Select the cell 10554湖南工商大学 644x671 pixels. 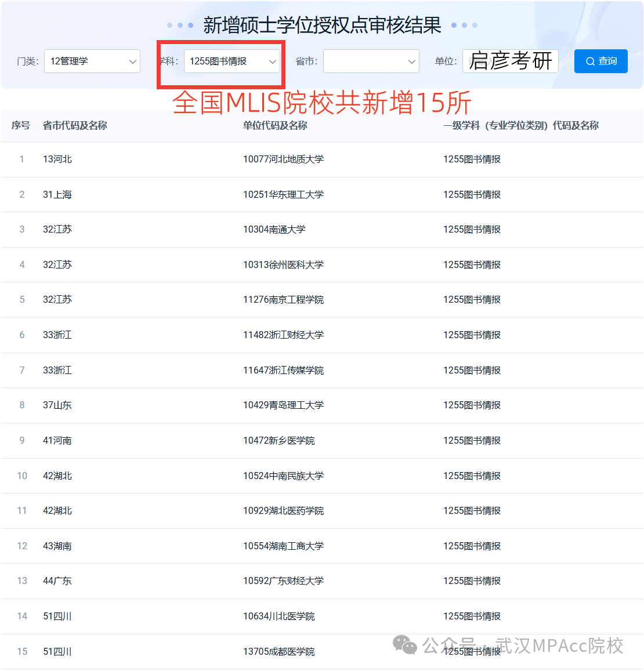[284, 546]
